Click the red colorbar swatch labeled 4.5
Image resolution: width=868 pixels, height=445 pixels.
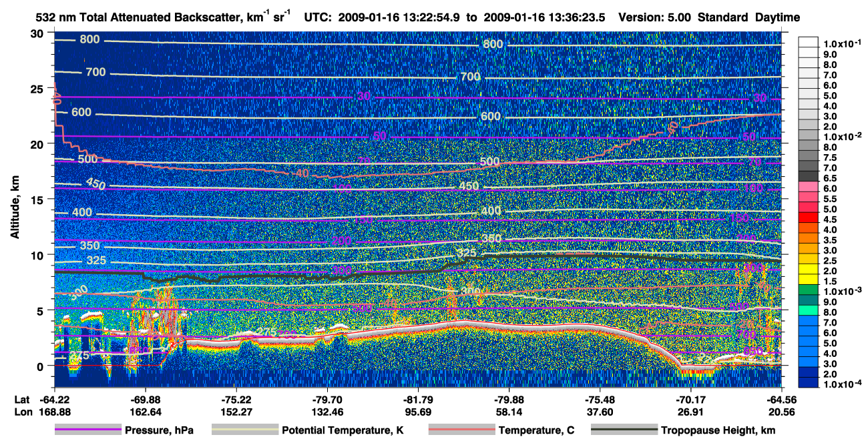coord(809,217)
